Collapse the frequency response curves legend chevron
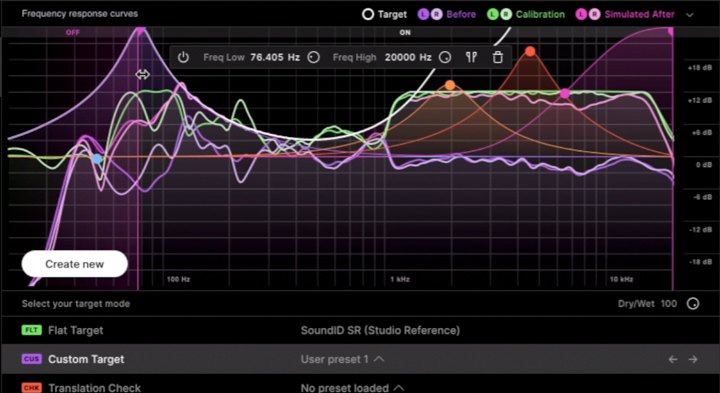Viewport: 720px width, 393px height. pos(690,15)
